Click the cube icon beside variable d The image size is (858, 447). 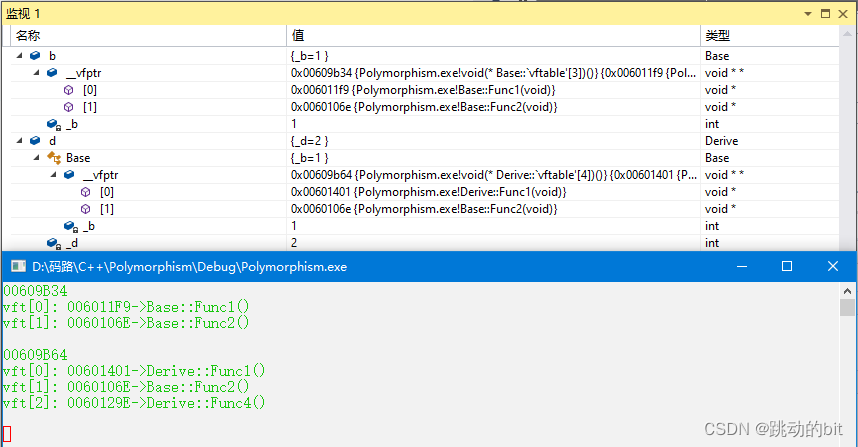35,141
